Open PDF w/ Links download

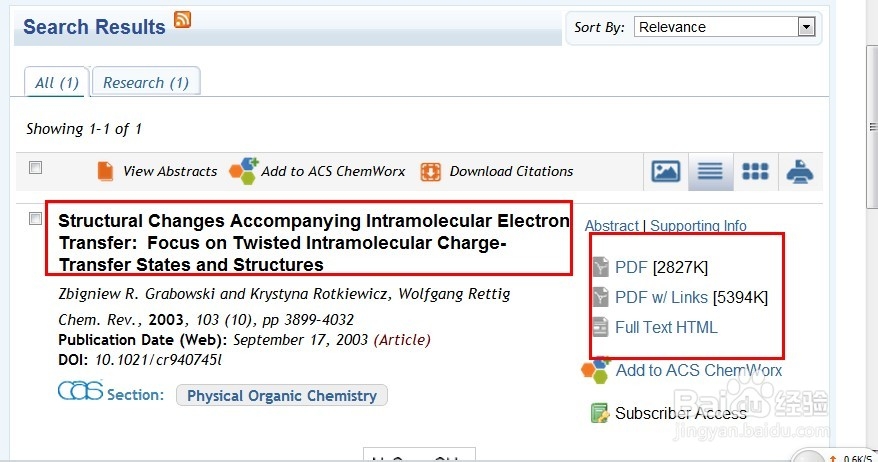click(661, 297)
